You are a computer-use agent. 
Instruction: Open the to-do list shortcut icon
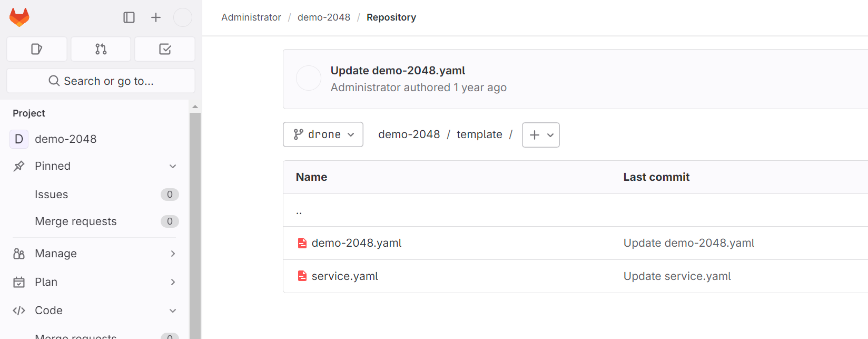point(165,49)
